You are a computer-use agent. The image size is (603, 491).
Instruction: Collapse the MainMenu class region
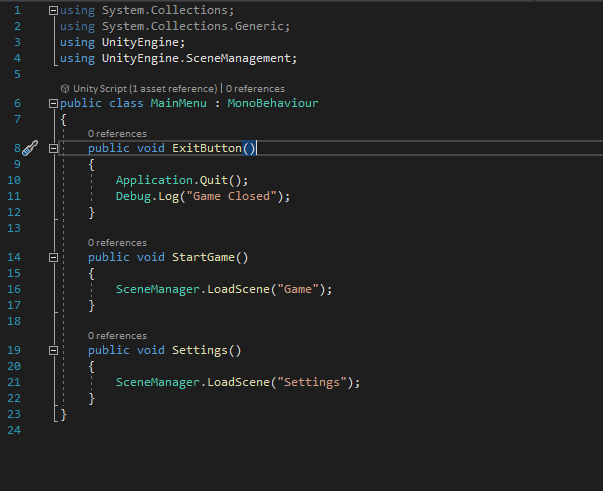(x=53, y=103)
